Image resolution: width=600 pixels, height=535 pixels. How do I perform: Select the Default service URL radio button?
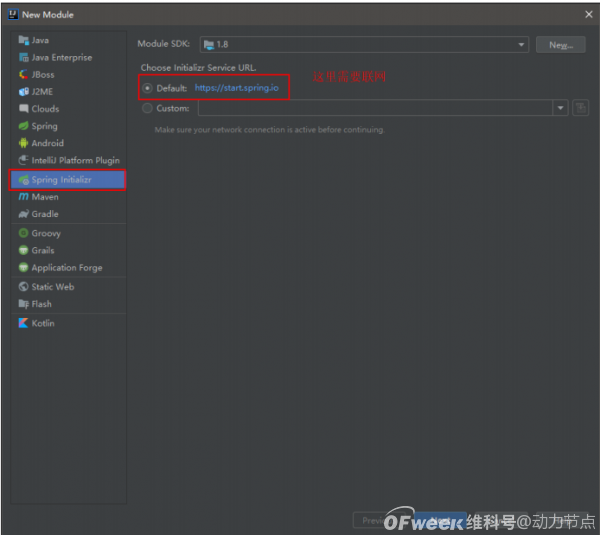(x=147, y=88)
